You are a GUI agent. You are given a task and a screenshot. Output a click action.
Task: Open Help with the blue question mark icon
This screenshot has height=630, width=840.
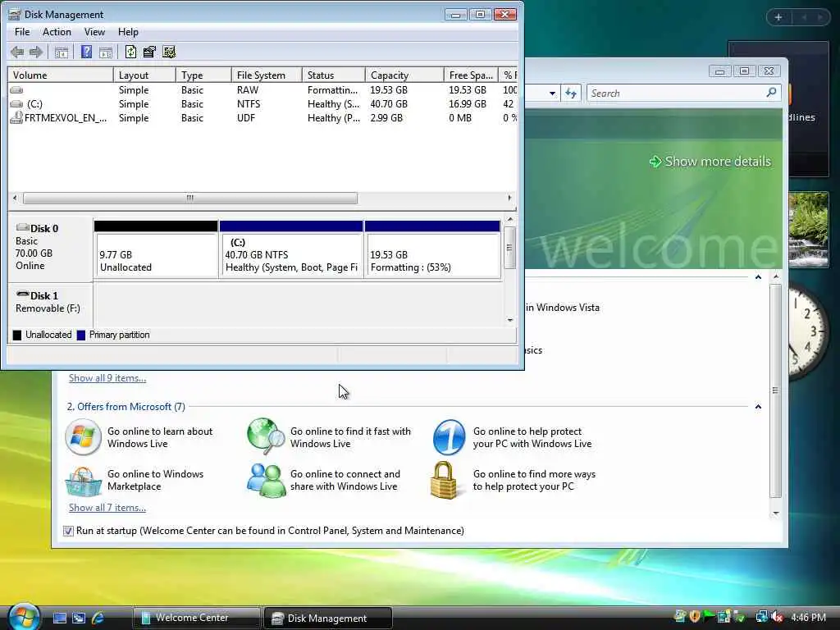(x=86, y=52)
